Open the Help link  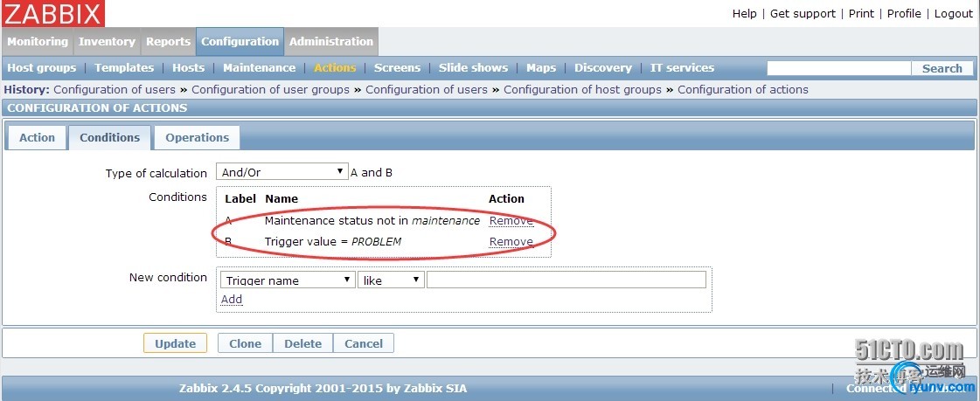tap(744, 14)
